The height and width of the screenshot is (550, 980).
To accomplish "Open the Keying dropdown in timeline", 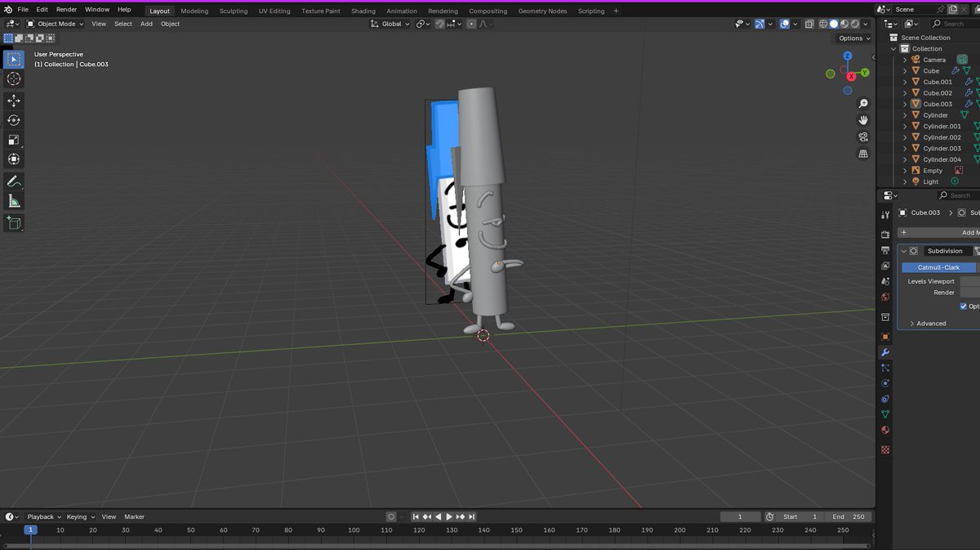I will pyautogui.click(x=81, y=516).
